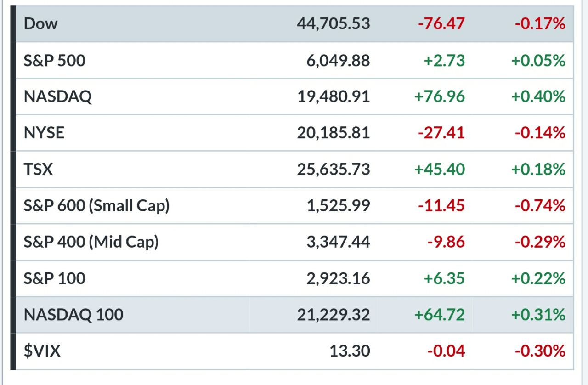Select the Mid Cap value 3,347.44
This screenshot has width=588, height=385.
[339, 242]
